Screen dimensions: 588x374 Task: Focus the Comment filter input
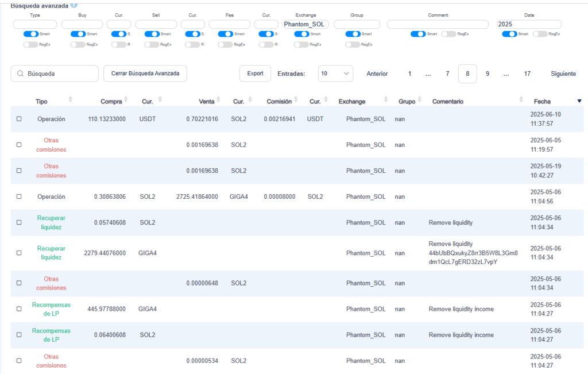click(x=438, y=24)
